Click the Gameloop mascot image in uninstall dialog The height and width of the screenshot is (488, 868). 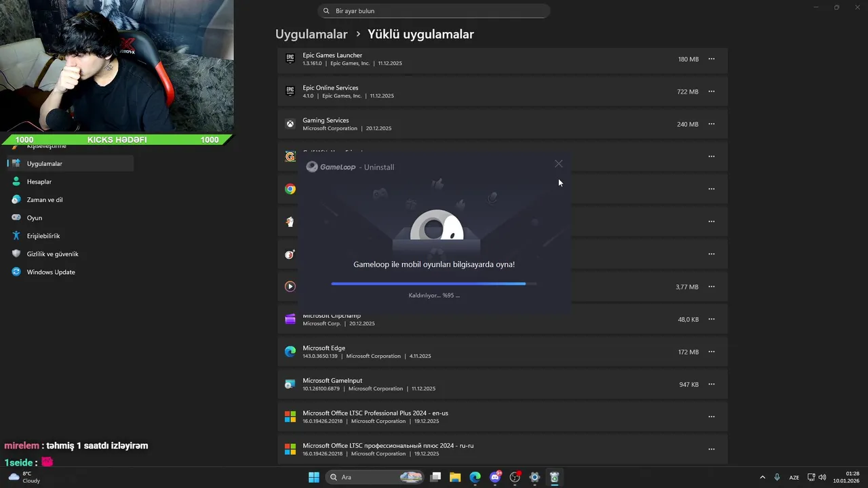point(437,225)
